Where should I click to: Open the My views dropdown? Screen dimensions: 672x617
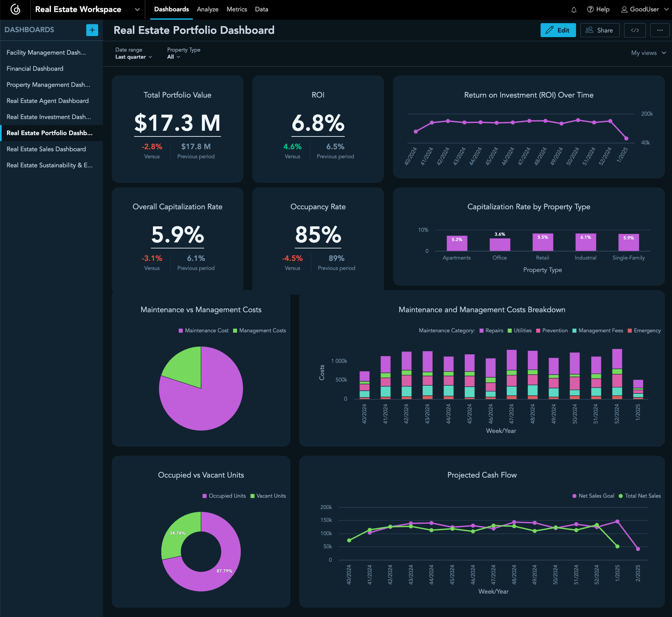tap(647, 53)
